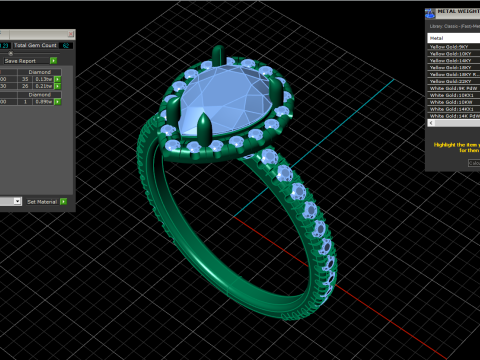Click green arrow on the 0.13tw diamond row

point(58,79)
